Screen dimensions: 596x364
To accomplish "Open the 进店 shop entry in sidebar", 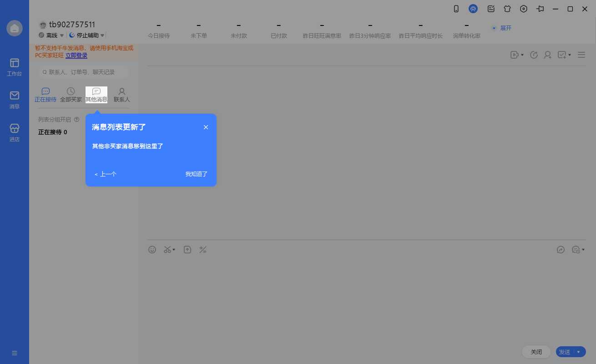I will pyautogui.click(x=15, y=132).
